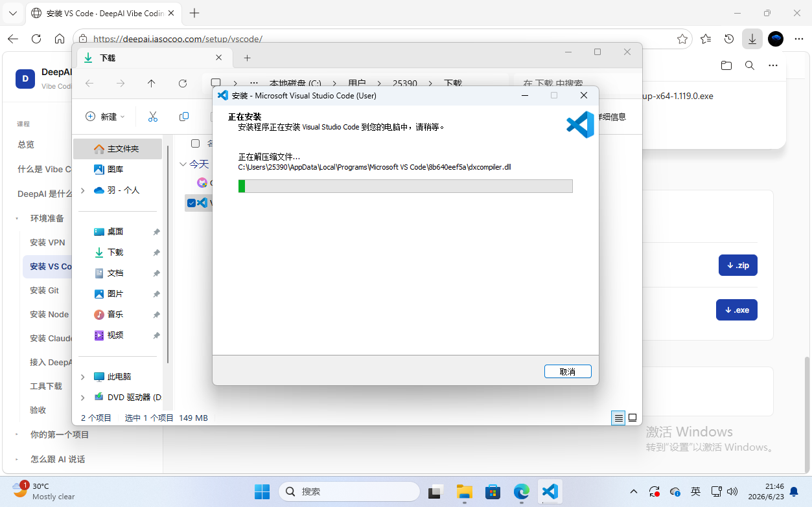Search downloads in the Edge flyout
Screen dimensions: 812x507
coord(750,65)
